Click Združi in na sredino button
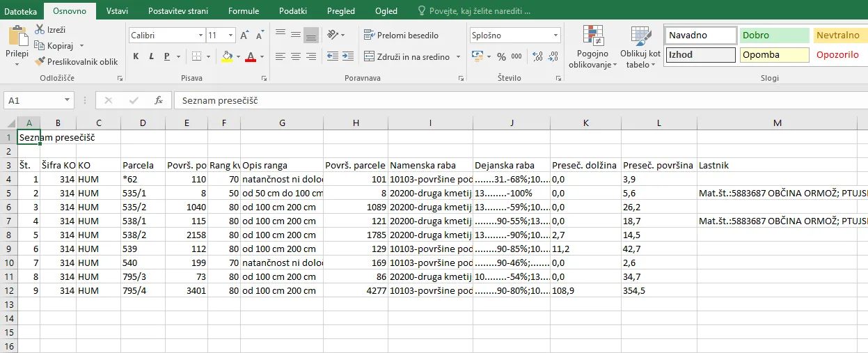The width and height of the screenshot is (868, 353). pos(407,56)
